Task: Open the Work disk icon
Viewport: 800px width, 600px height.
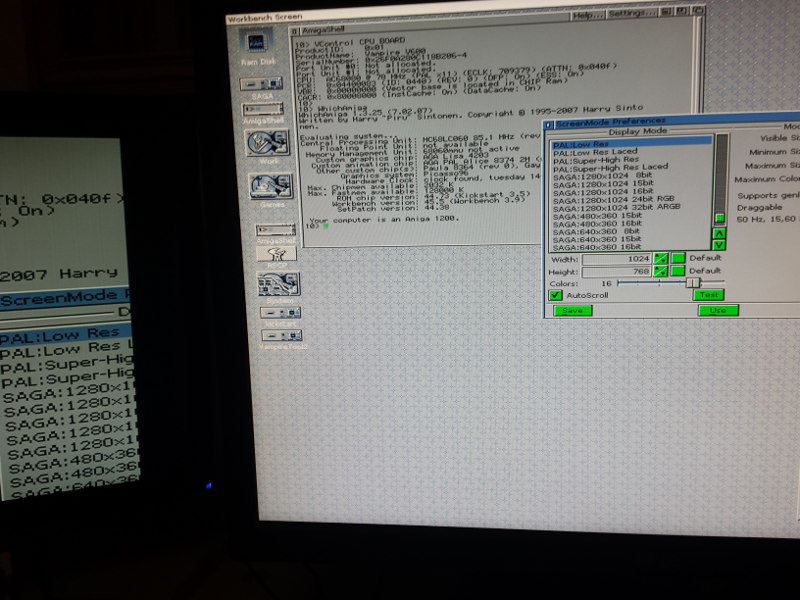Action: tap(265, 141)
